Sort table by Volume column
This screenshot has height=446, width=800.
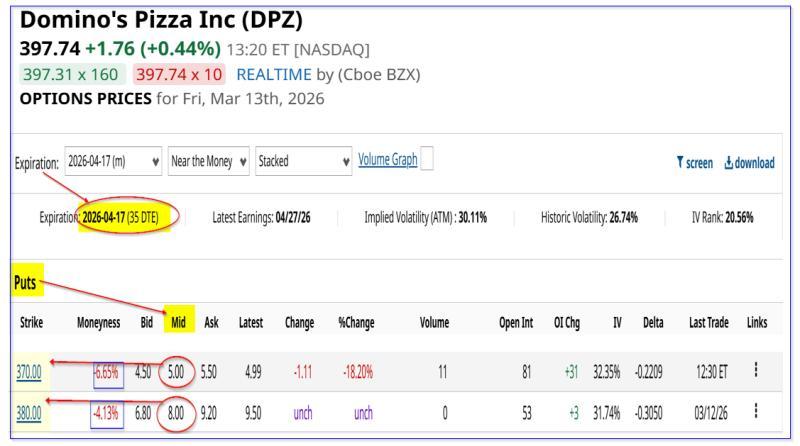point(431,323)
